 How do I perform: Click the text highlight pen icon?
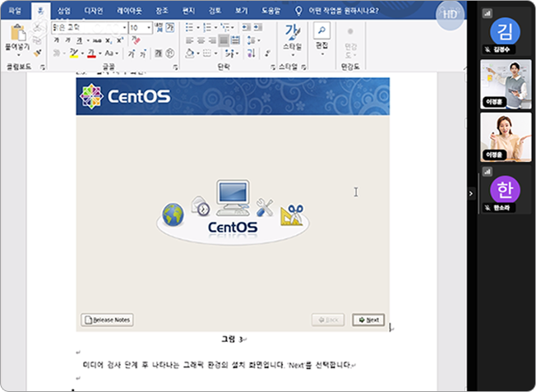point(74,53)
